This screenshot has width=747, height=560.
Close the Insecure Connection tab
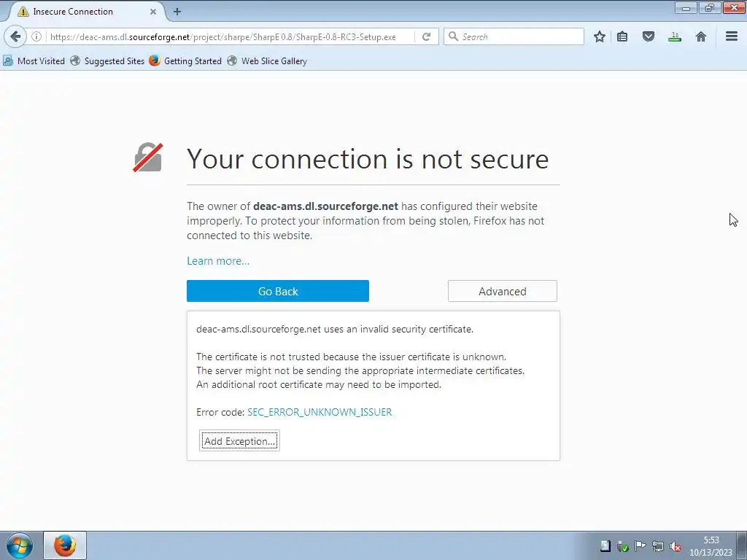153,12
